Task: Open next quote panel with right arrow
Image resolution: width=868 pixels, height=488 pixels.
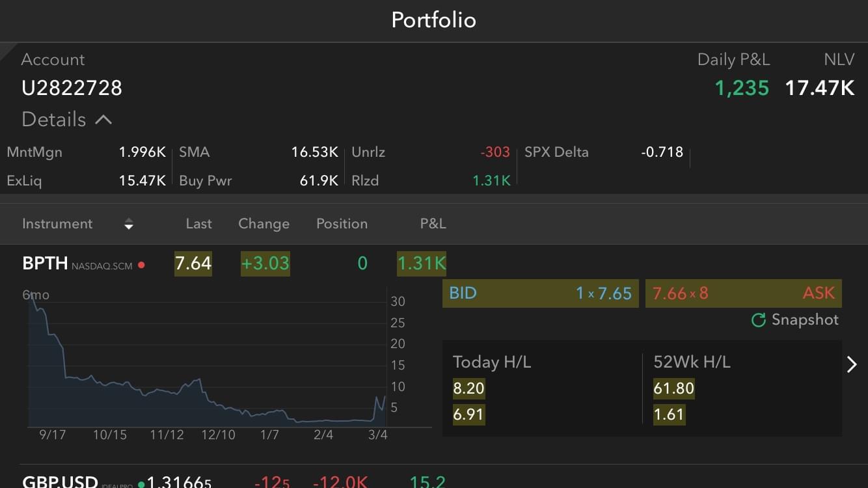Action: [x=852, y=364]
